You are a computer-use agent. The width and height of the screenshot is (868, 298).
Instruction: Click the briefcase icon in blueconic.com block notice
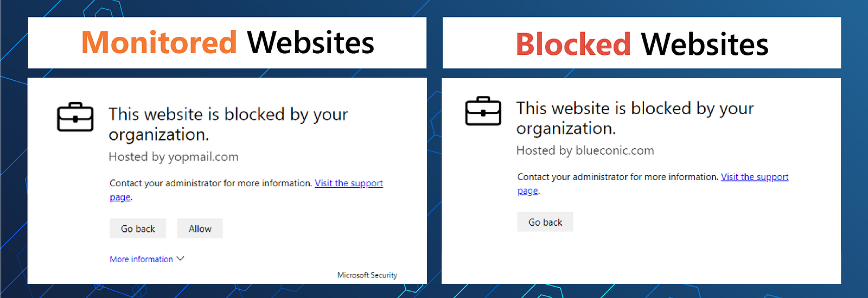pos(483,111)
